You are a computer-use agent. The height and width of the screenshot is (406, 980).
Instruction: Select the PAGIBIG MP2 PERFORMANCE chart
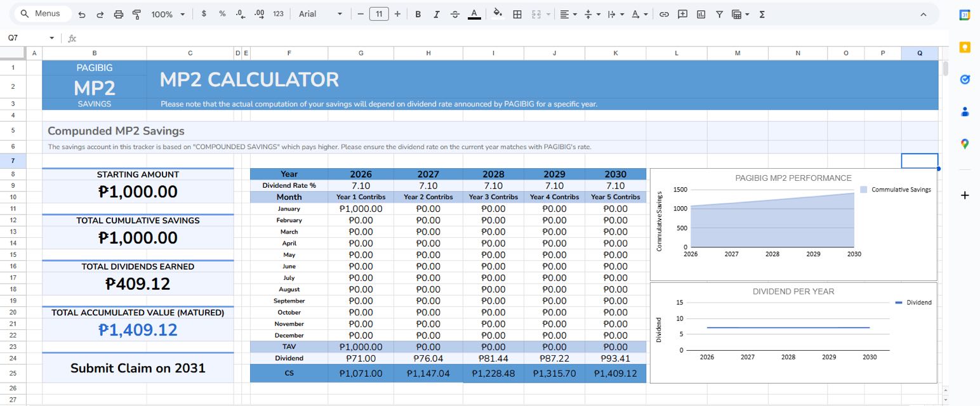(x=793, y=225)
